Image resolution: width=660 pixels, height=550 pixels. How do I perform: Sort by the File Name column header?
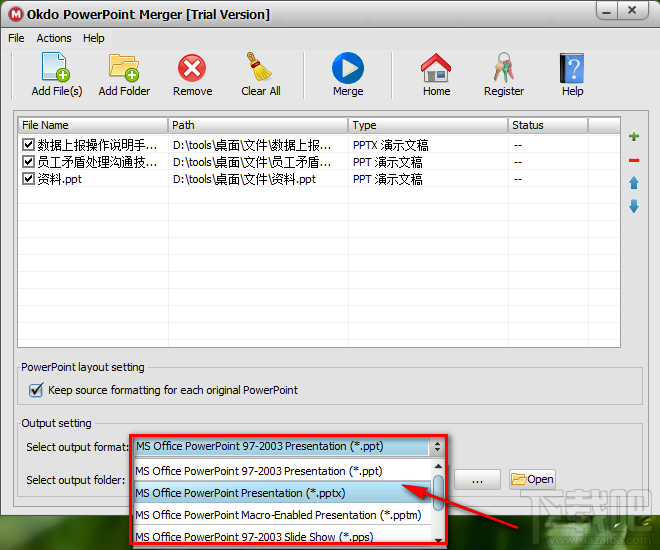pos(93,125)
